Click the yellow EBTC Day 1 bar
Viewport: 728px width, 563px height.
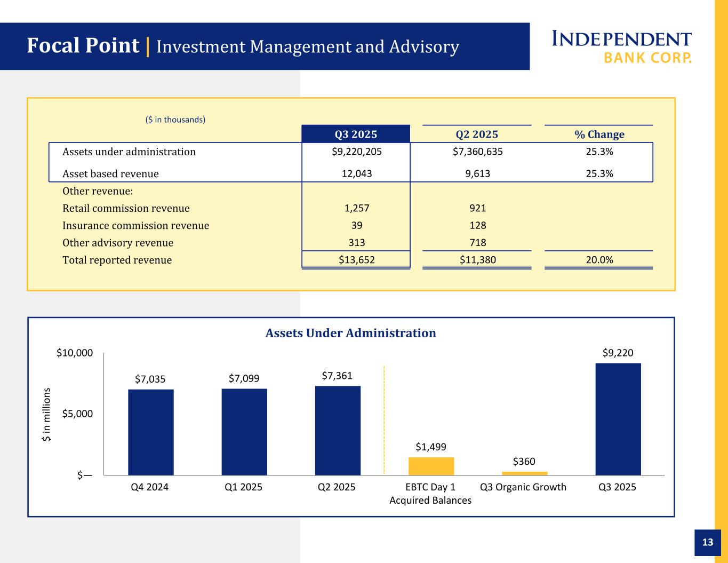[431, 466]
